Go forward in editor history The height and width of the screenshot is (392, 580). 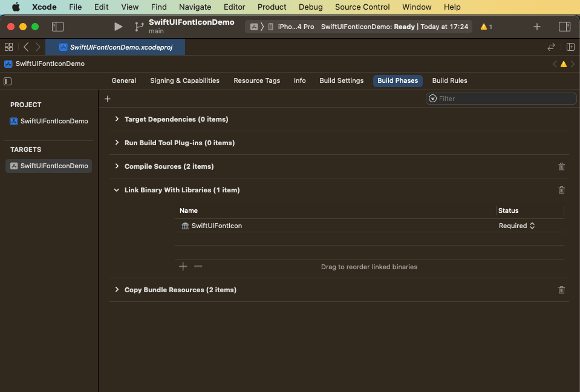click(37, 47)
